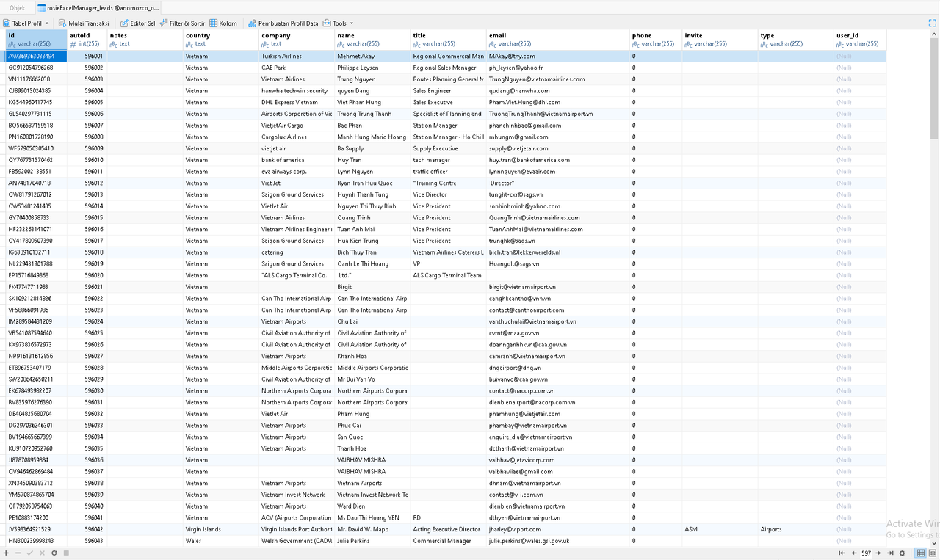The height and width of the screenshot is (560, 940).
Task: Apply changes with the checkmark icon
Action: 29,553
